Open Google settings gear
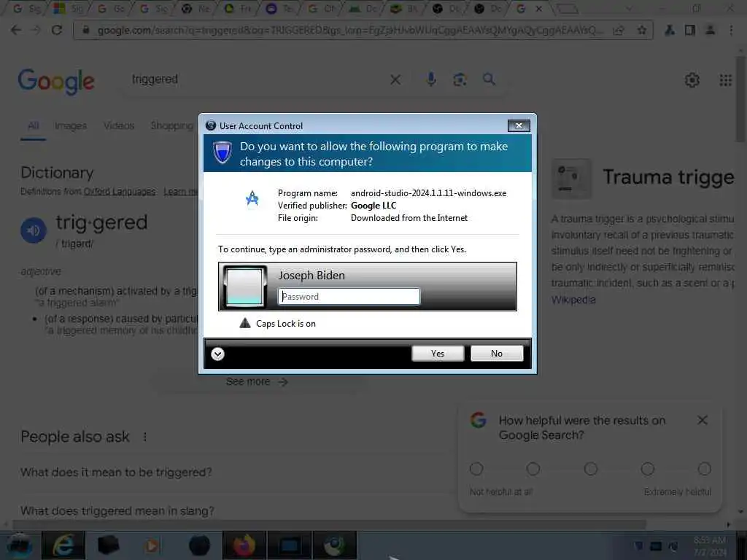This screenshot has width=747, height=560. pos(692,80)
